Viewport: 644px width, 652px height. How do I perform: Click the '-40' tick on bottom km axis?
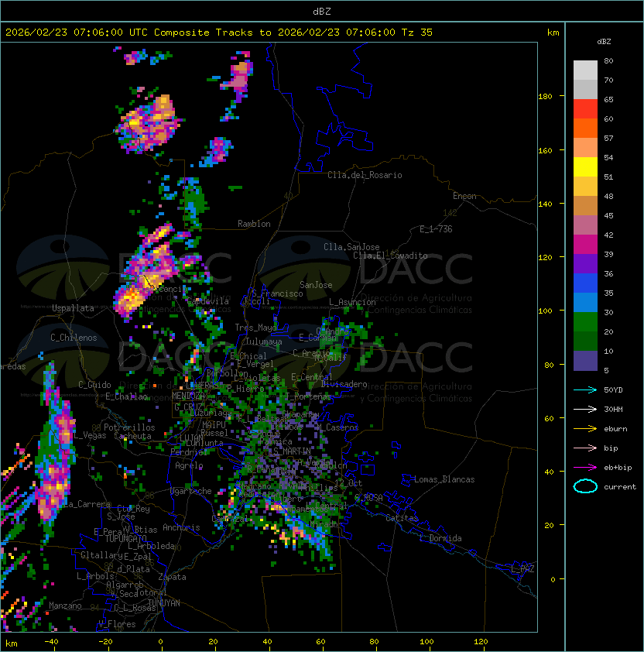click(x=51, y=642)
